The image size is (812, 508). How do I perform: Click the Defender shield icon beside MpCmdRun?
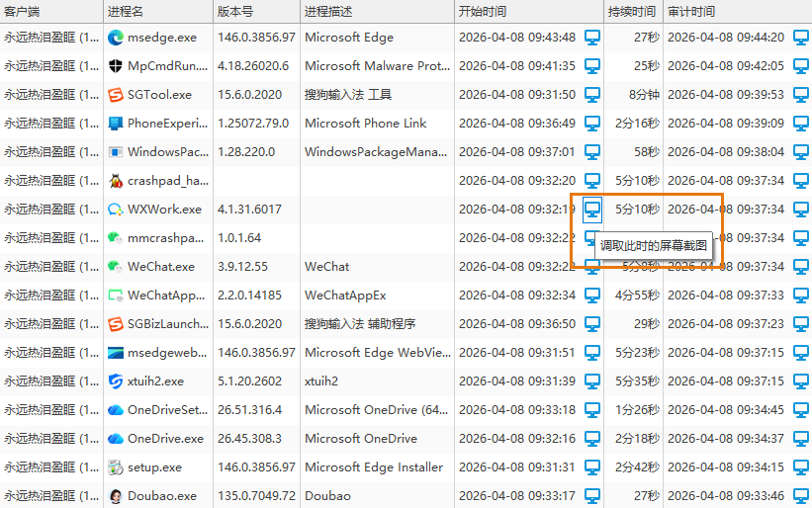tap(116, 65)
